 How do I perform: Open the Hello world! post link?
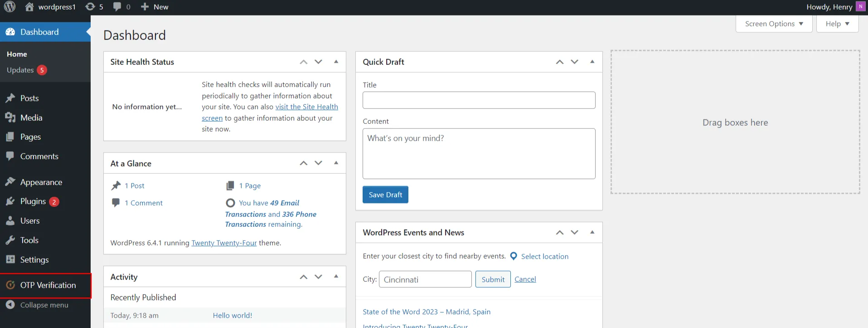point(233,315)
